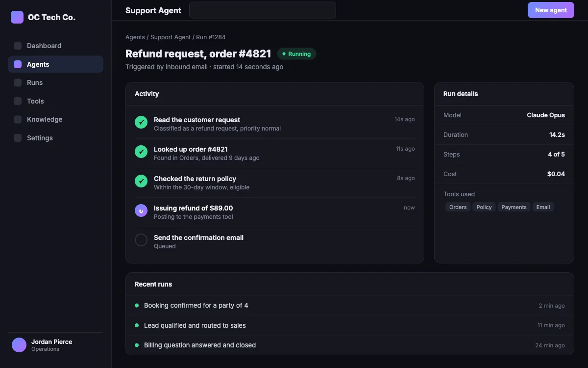Click the Runs sidebar icon
Viewport: 588px width, 368px height.
(18, 83)
